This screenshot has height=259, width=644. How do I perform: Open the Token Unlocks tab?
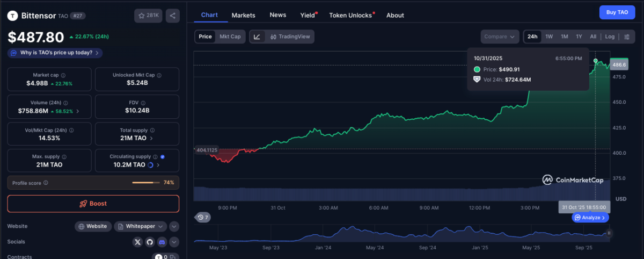[x=350, y=15]
